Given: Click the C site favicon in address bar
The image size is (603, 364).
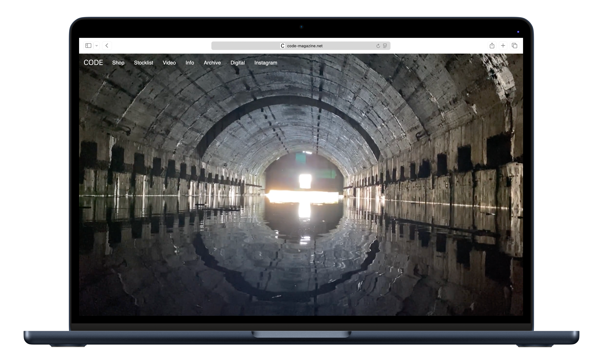Looking at the screenshot, I should click(282, 46).
